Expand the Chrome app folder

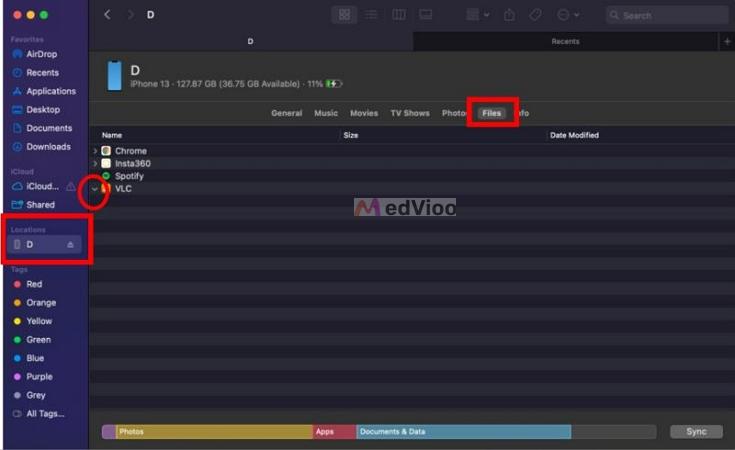click(95, 151)
